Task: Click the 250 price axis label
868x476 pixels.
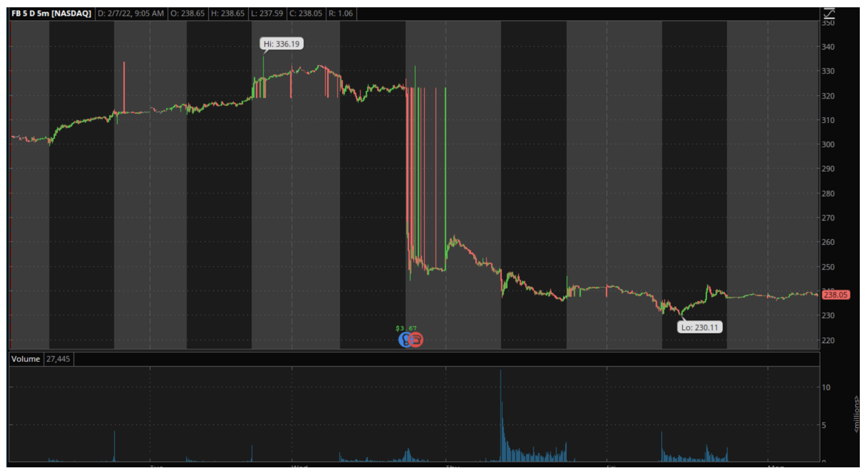Action: [x=828, y=267]
